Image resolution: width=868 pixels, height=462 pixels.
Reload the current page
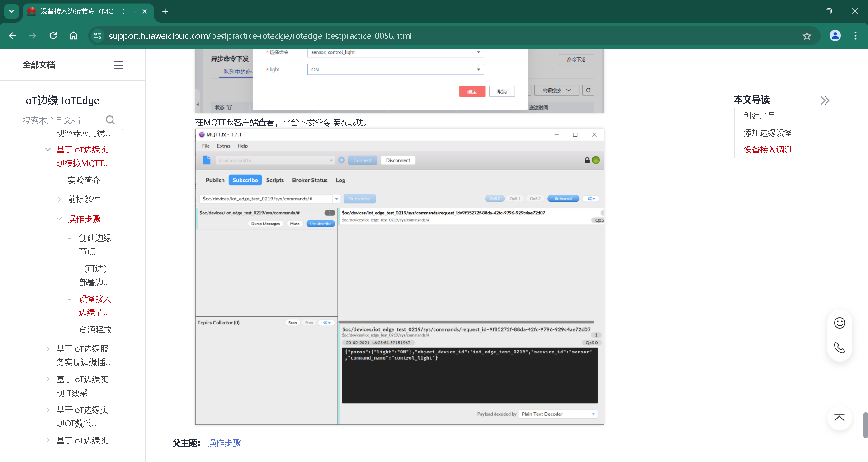53,36
